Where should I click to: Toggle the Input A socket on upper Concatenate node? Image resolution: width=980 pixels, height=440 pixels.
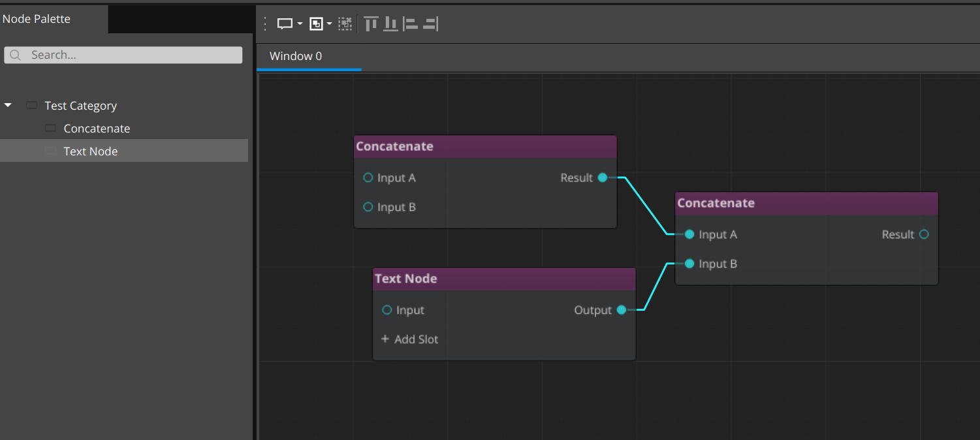[368, 177]
